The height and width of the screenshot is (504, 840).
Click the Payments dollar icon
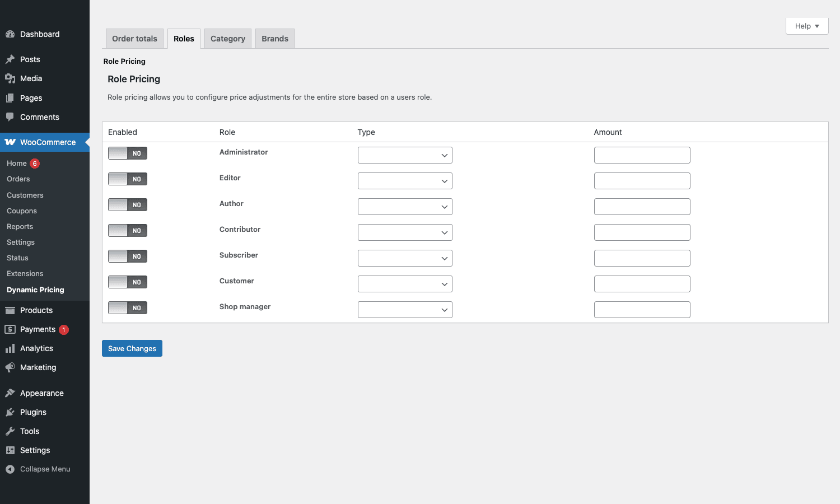point(10,329)
